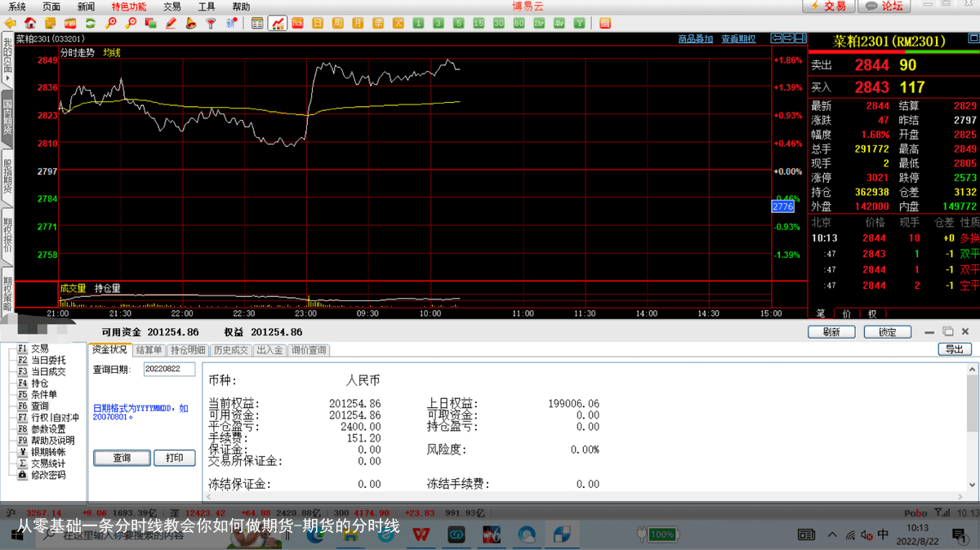Select the daily K-line 日 icon
This screenshot has width=980, height=550.
click(318, 23)
